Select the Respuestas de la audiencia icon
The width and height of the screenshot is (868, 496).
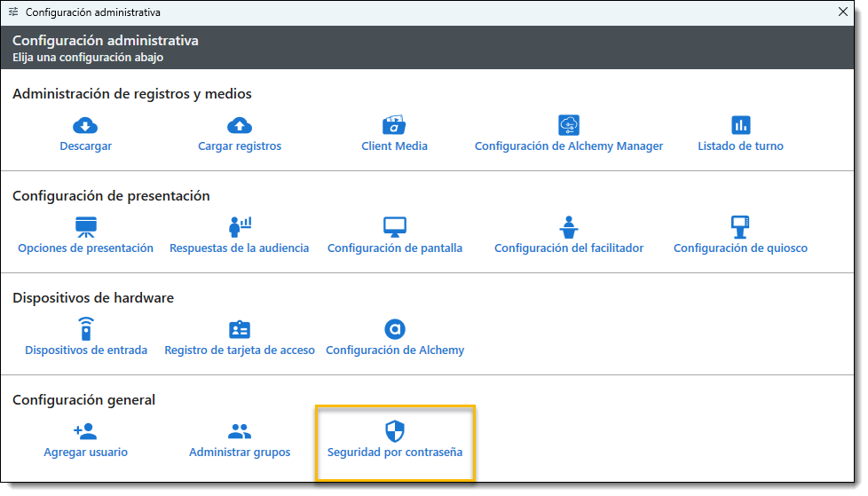(240, 227)
